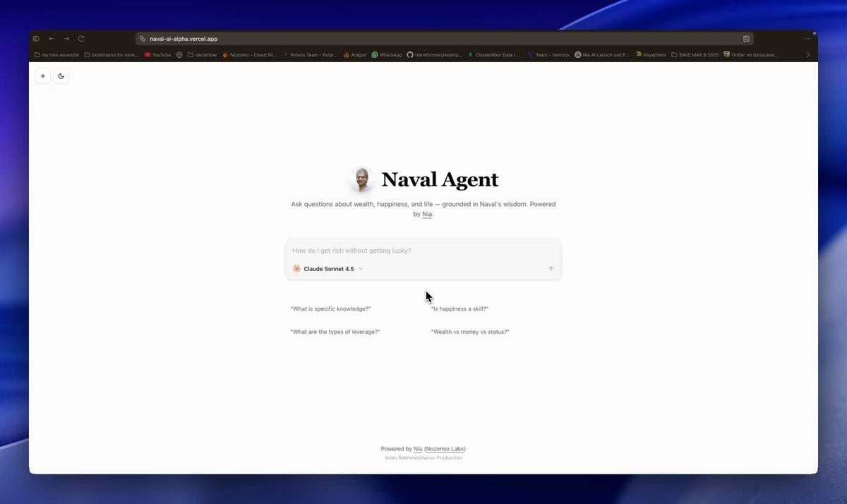Open the globe icon bookmark

point(179,54)
